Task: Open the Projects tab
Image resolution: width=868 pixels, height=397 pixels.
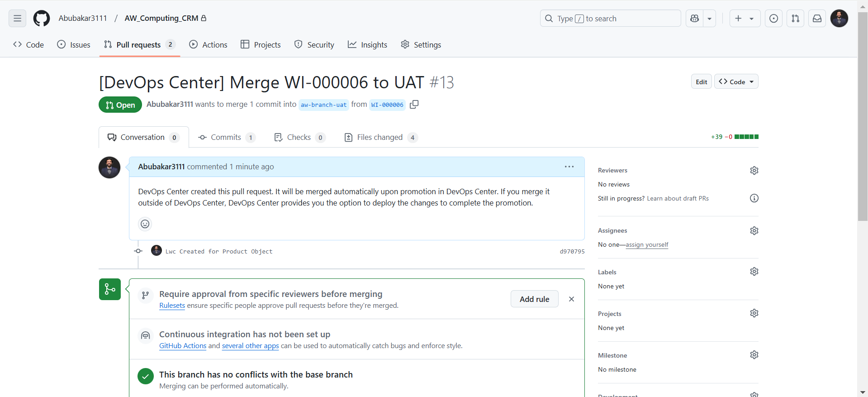Action: click(x=261, y=44)
